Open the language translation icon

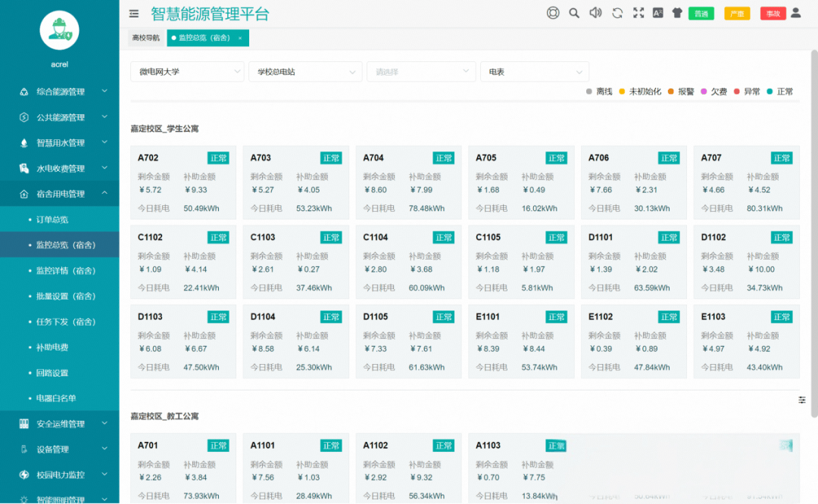pos(657,13)
